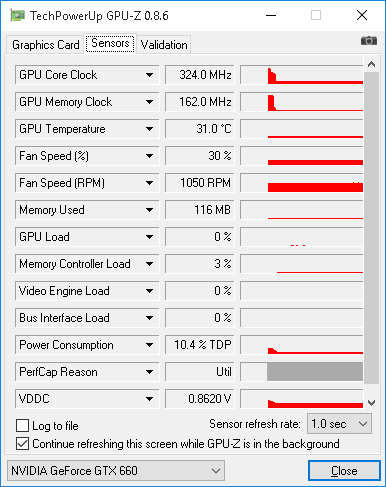Enable the Log to file checkbox
The width and height of the screenshot is (386, 487).
pyautogui.click(x=22, y=426)
